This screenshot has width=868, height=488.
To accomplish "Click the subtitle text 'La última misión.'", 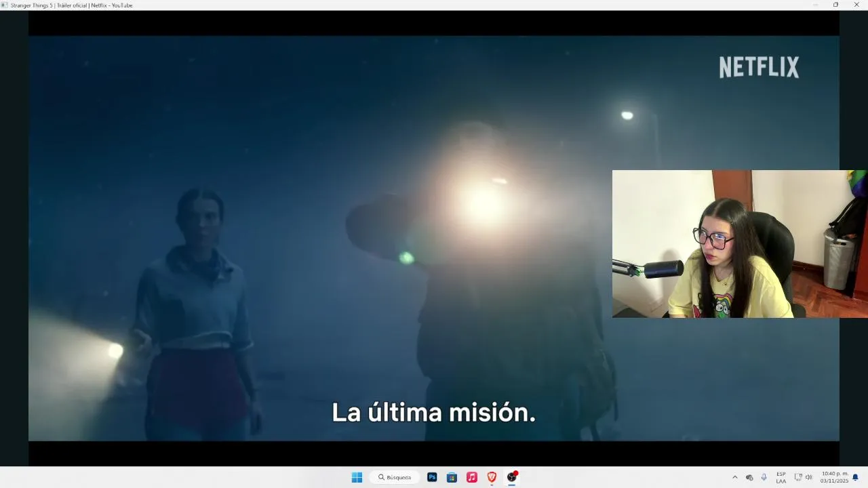I will (x=433, y=413).
